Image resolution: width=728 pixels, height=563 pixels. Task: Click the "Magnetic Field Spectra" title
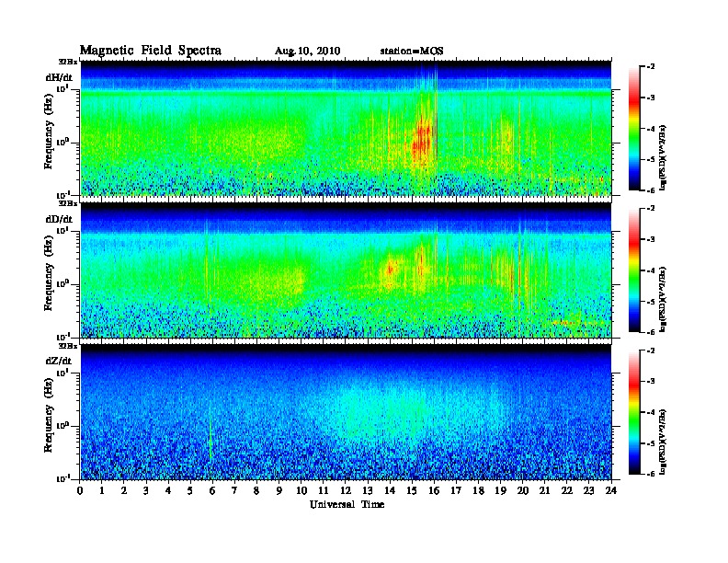click(151, 51)
